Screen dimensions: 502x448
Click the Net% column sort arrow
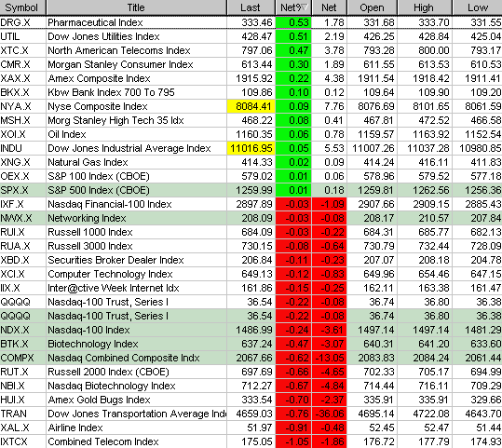[305, 7]
